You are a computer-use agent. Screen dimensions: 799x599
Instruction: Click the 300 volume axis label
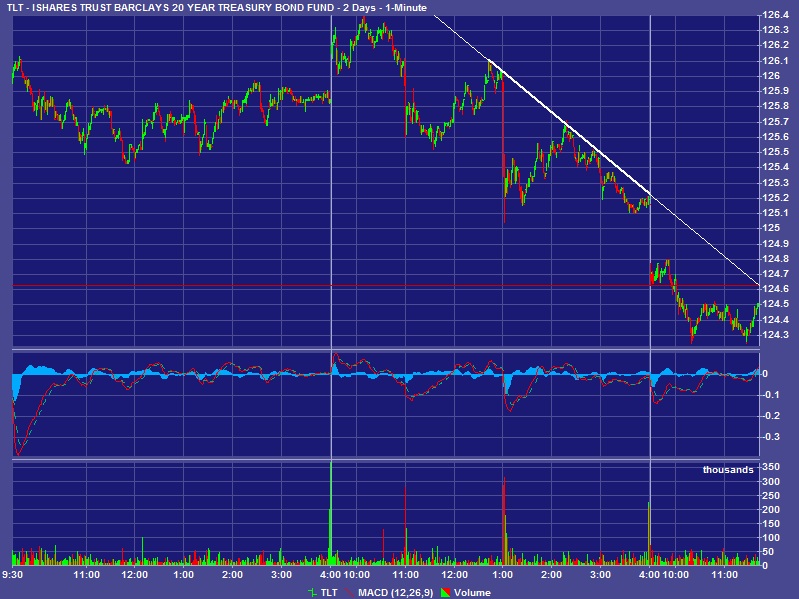coord(771,481)
